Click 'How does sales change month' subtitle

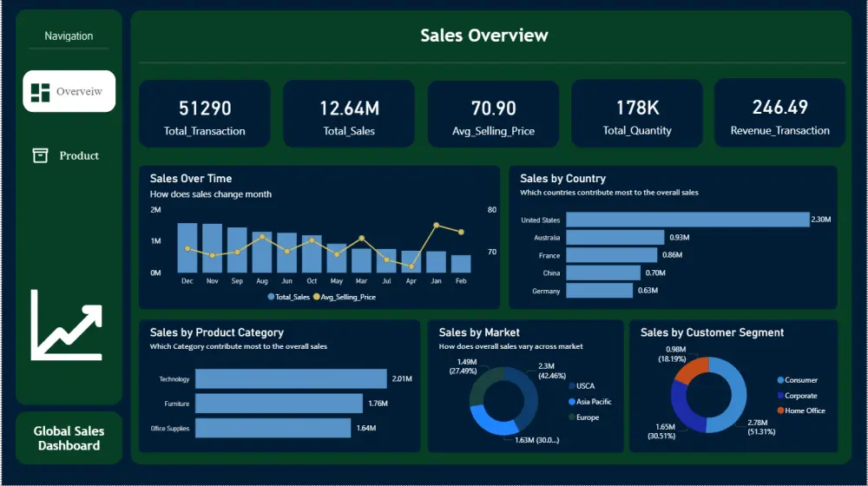click(211, 194)
